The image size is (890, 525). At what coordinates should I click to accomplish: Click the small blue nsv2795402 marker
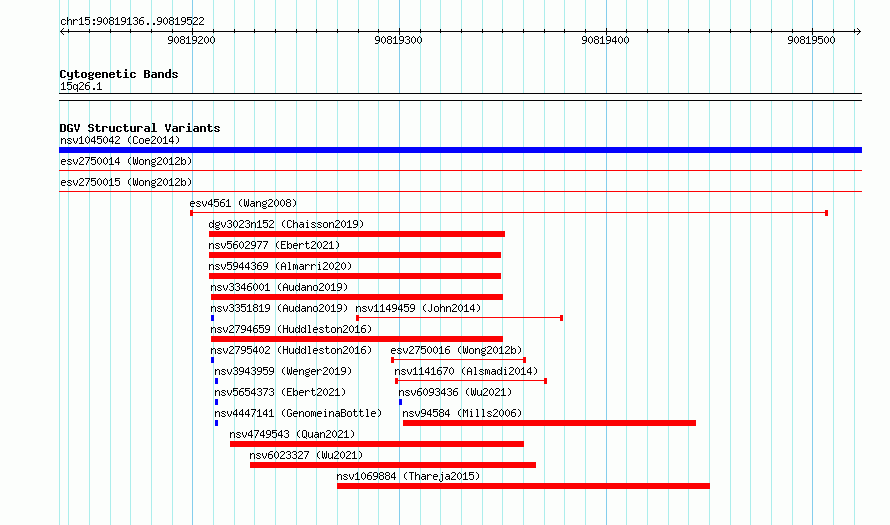pos(212,360)
